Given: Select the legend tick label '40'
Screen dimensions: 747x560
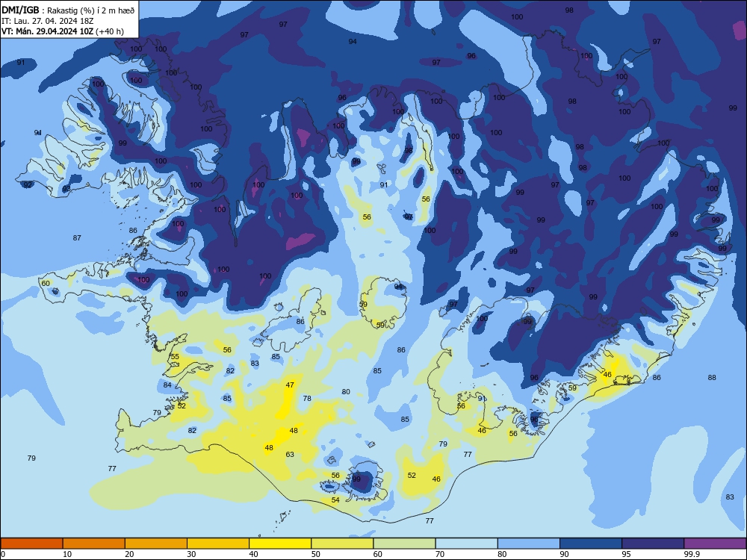Looking at the screenshot, I should coord(253,554).
